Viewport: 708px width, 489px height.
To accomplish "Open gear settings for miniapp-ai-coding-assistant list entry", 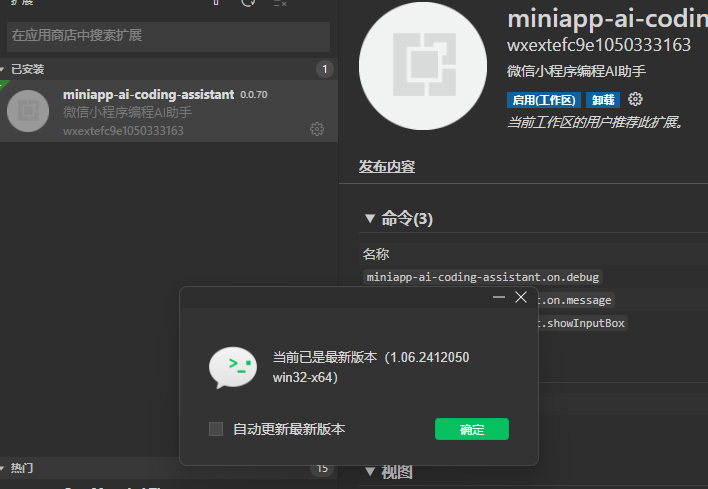I will [317, 129].
